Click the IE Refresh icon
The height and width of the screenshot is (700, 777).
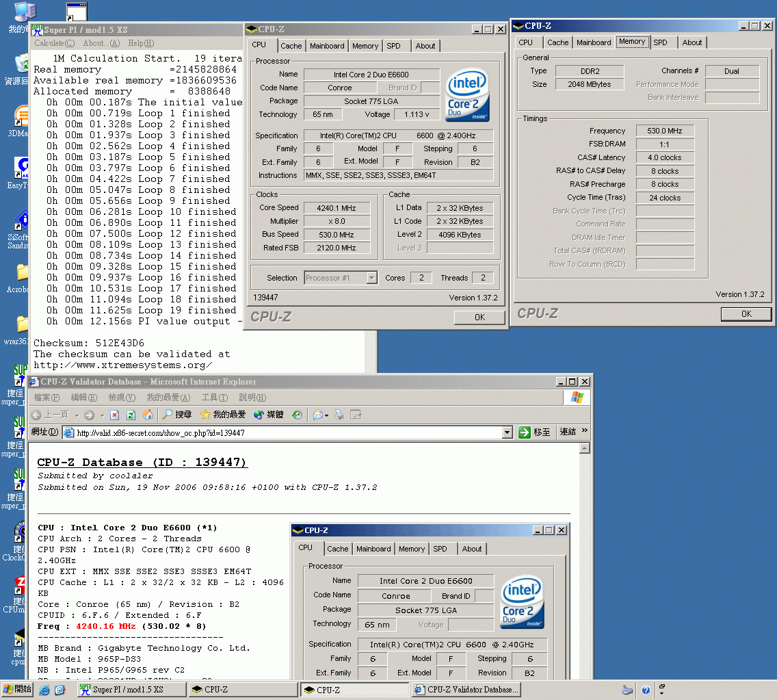point(131,415)
